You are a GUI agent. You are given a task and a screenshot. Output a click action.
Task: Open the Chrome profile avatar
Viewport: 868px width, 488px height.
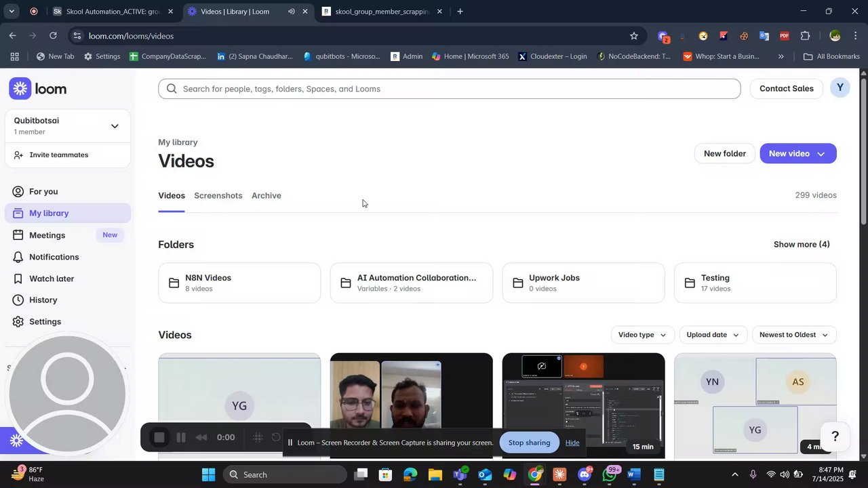pyautogui.click(x=835, y=36)
